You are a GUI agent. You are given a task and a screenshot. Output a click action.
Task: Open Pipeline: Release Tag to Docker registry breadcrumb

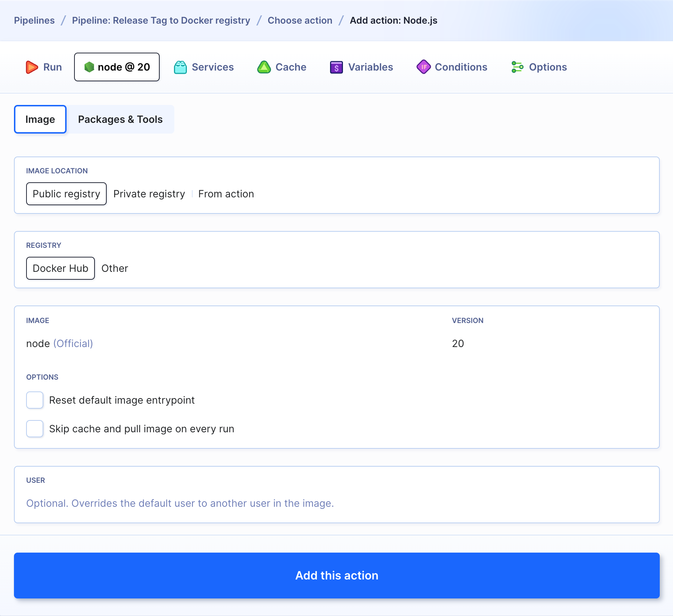(161, 20)
